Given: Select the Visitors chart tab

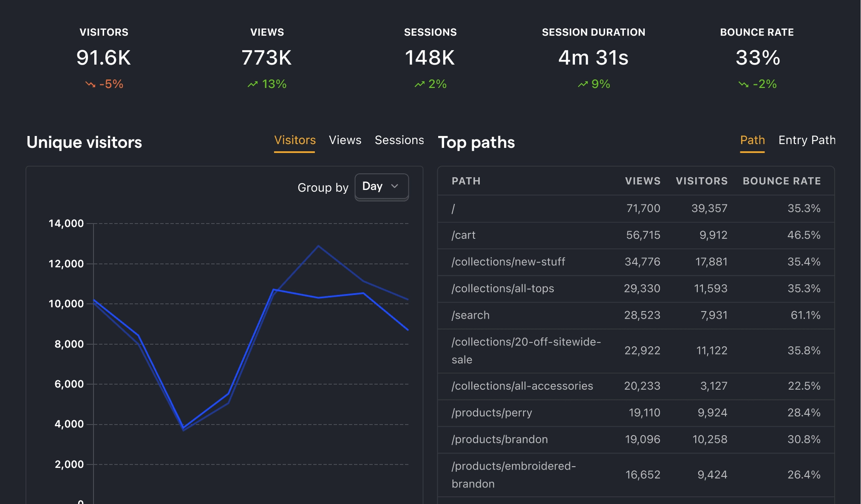Looking at the screenshot, I should (x=295, y=140).
